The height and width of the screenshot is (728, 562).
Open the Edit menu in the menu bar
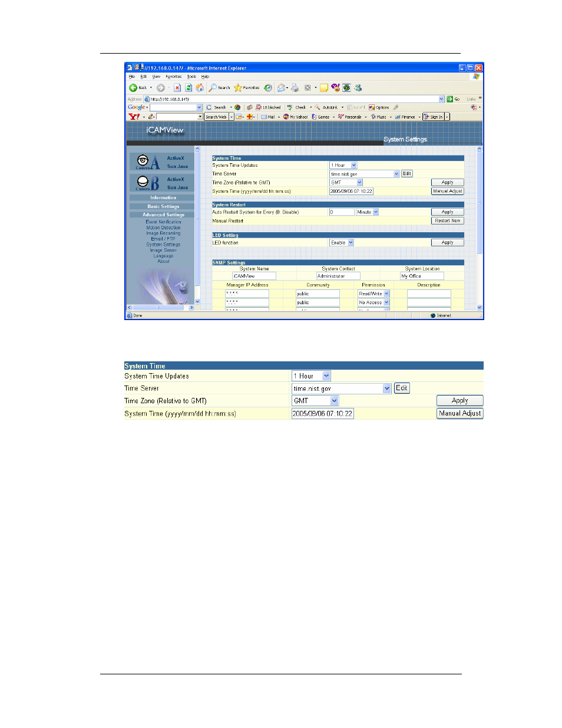tap(143, 77)
